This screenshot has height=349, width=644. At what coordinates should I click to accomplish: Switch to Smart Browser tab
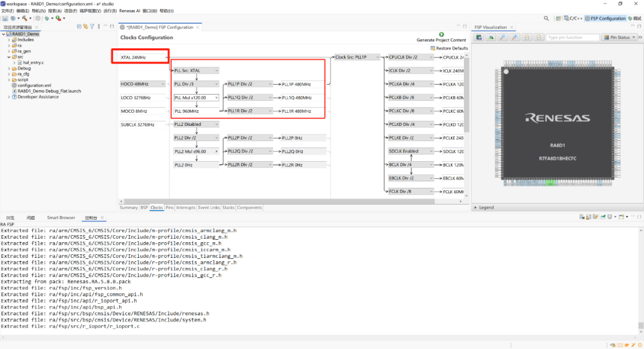pos(61,218)
